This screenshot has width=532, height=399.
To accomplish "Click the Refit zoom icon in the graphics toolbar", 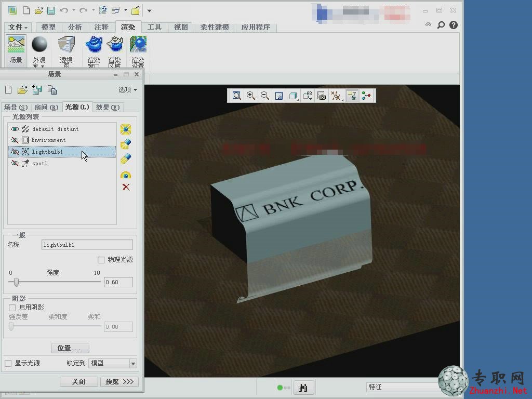I will (236, 96).
